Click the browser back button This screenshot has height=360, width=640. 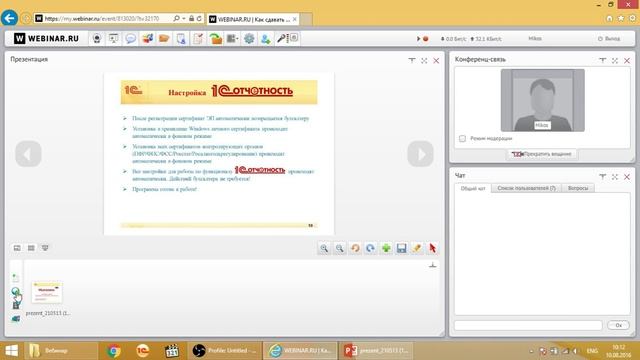coord(9,18)
